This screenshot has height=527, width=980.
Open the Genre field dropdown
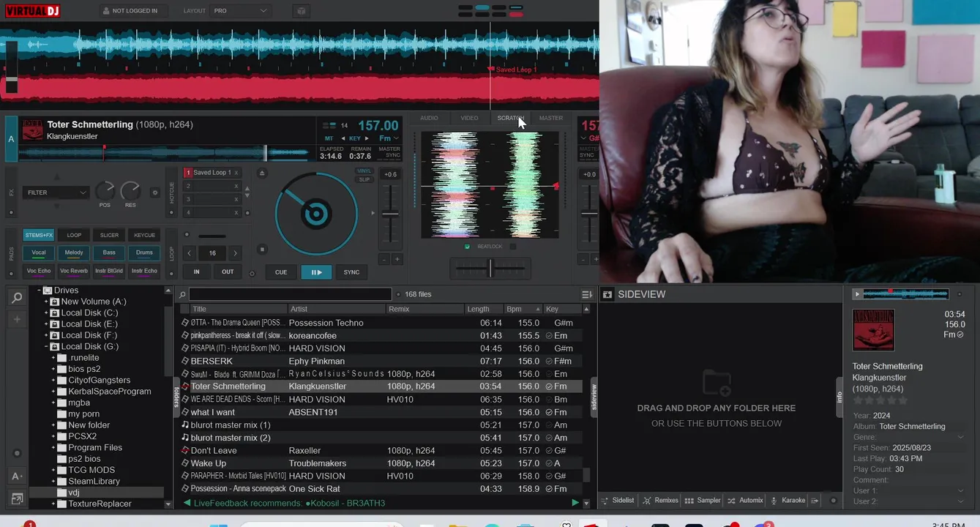point(960,437)
